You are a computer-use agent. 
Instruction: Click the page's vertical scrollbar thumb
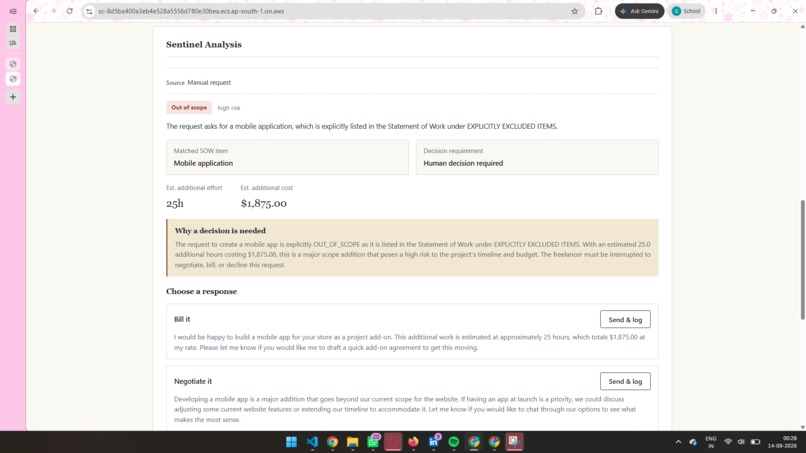802,260
